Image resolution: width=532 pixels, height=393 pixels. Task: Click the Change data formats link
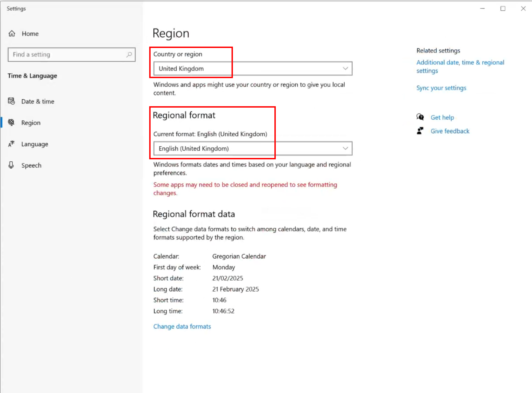click(x=182, y=326)
